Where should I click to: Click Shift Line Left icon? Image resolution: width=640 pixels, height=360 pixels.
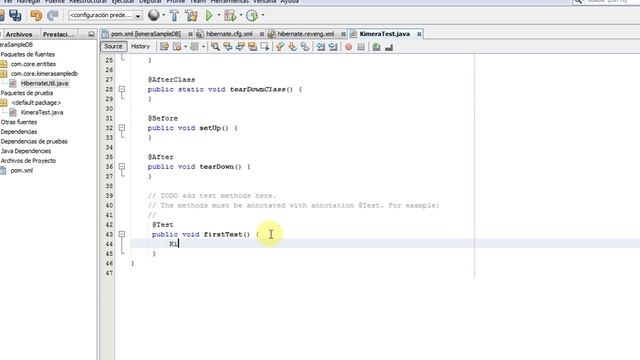[321, 47]
